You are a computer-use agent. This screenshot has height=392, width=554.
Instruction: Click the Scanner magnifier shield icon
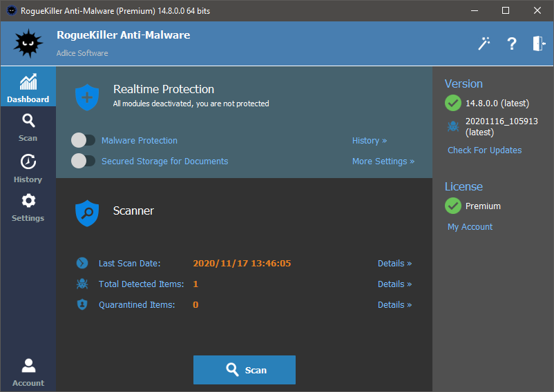pyautogui.click(x=87, y=213)
